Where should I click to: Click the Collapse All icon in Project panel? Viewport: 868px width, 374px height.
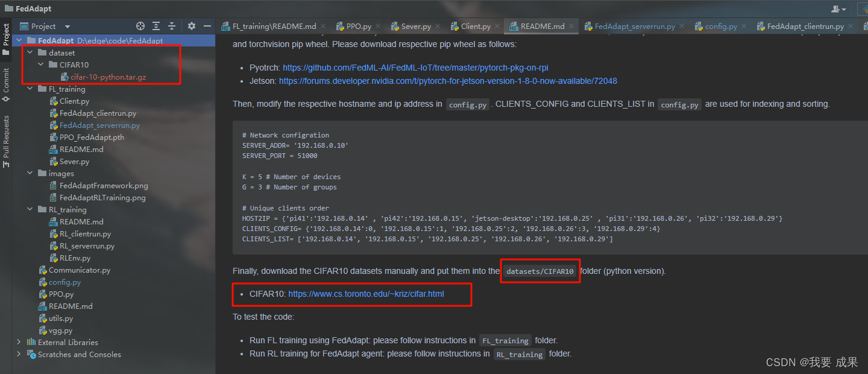coord(172,27)
